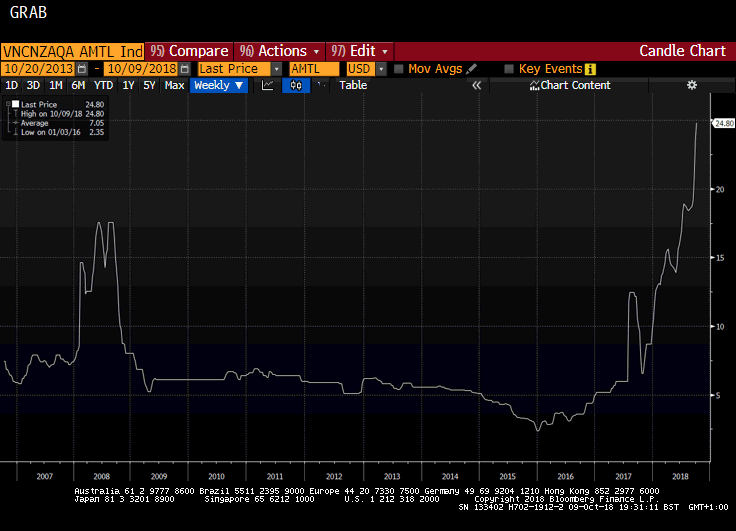Collapse panel with double left chevron
Image resolution: width=736 pixels, height=531 pixels.
(477, 86)
